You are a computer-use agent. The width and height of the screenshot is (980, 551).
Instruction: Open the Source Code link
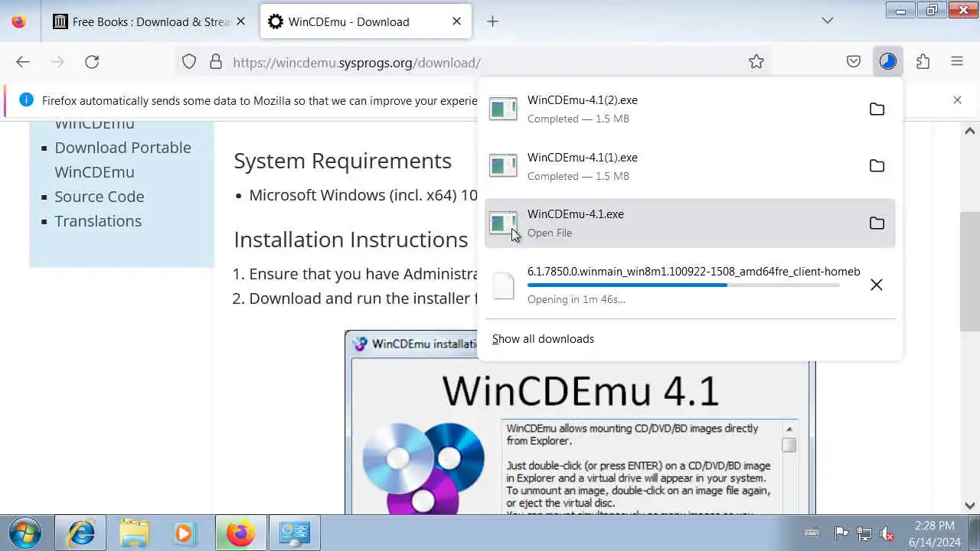tap(99, 197)
